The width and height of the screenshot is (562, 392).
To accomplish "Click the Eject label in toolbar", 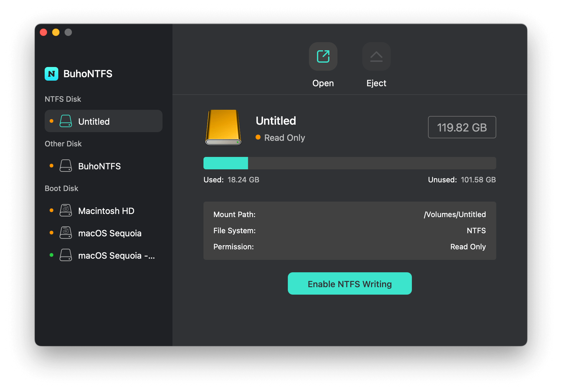I will tap(376, 83).
